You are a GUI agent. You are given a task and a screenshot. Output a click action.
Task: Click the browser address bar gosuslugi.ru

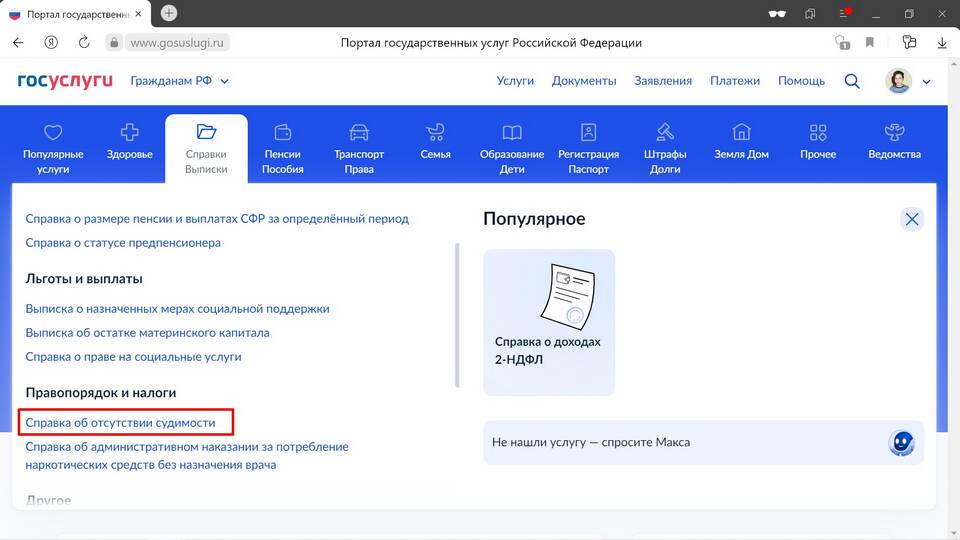click(180, 43)
